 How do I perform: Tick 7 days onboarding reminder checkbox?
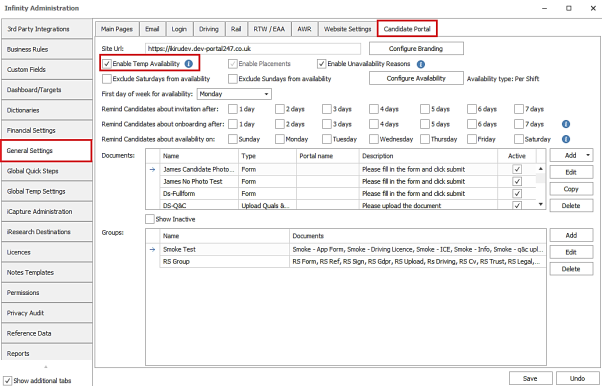tap(519, 124)
